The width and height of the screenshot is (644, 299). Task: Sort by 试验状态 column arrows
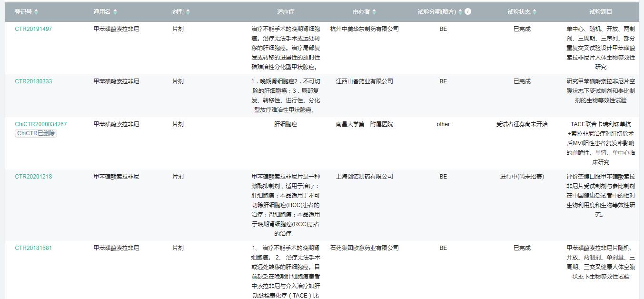[x=535, y=12]
